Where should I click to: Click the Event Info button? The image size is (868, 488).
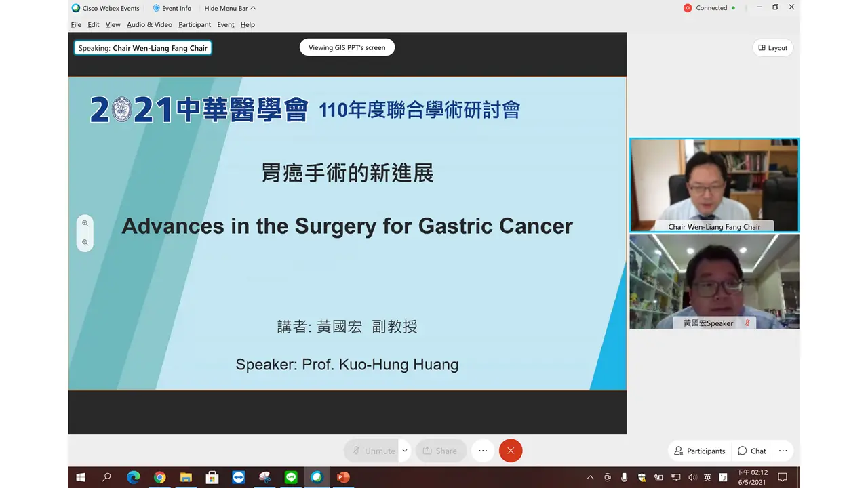[172, 8]
